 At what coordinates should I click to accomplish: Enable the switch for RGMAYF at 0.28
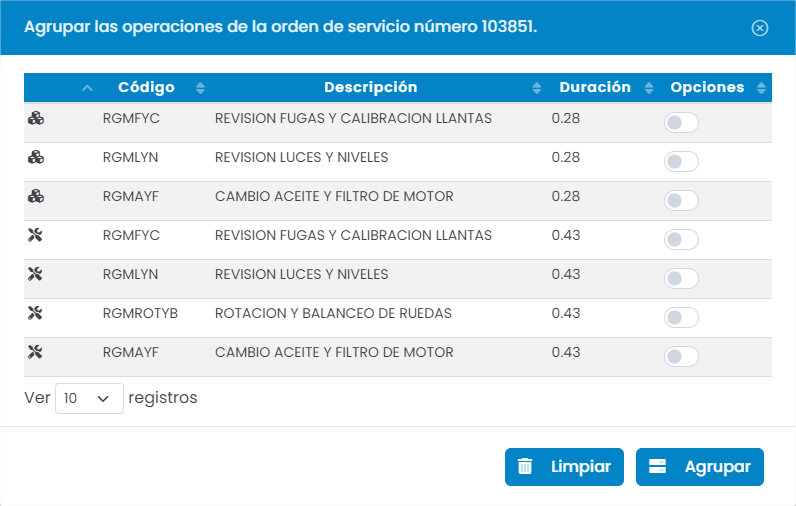(681, 200)
